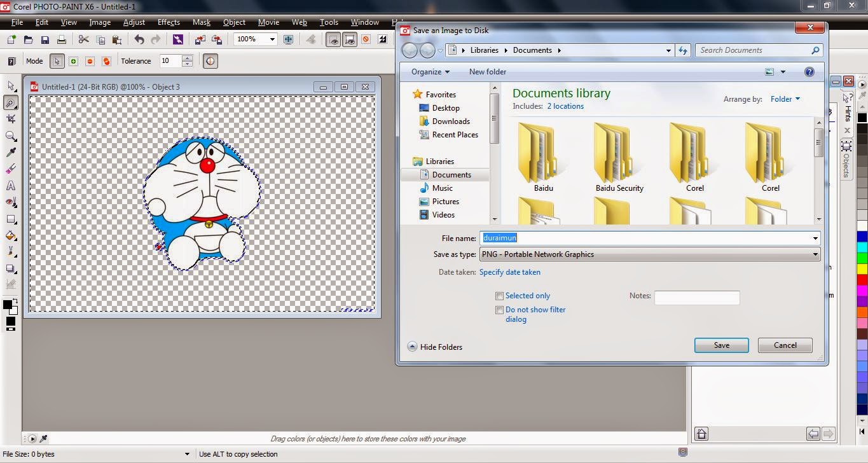The image size is (868, 463).
Task: Toggle the Show Object Marquee button
Action: [350, 39]
